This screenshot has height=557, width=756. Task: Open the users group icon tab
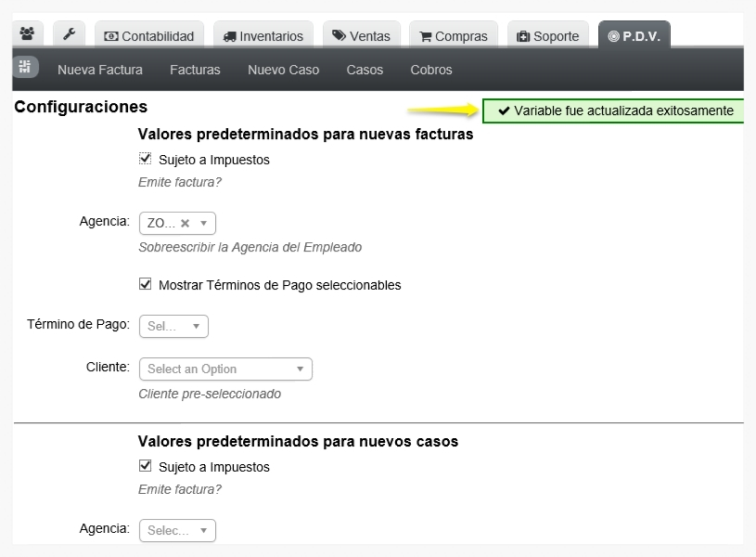(x=28, y=34)
